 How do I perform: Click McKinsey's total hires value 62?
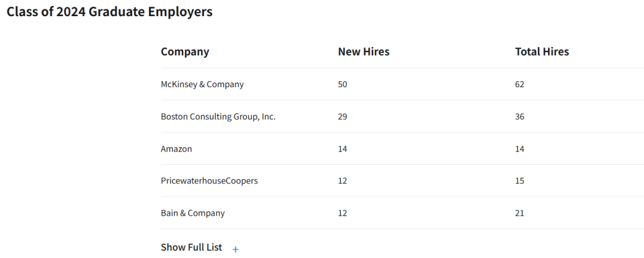[x=519, y=84]
